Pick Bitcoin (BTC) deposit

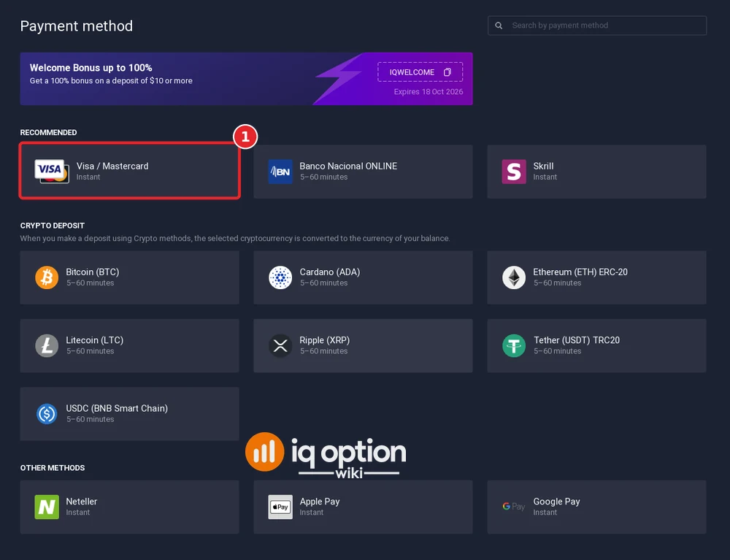tap(129, 277)
